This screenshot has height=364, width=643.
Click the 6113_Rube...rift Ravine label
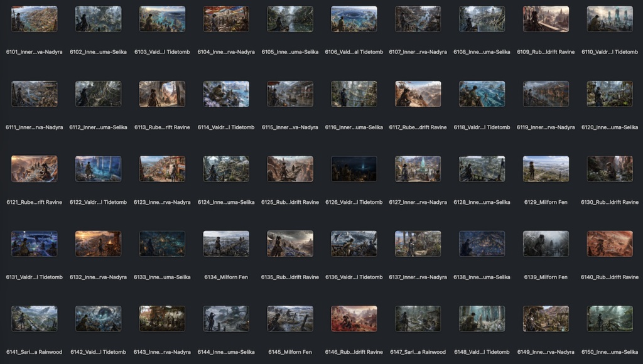pyautogui.click(x=163, y=127)
